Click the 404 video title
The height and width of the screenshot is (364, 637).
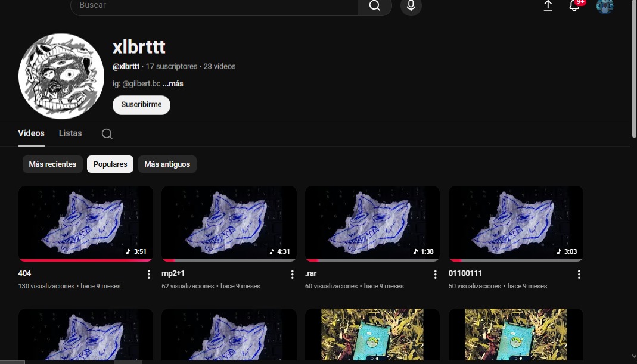tap(25, 273)
